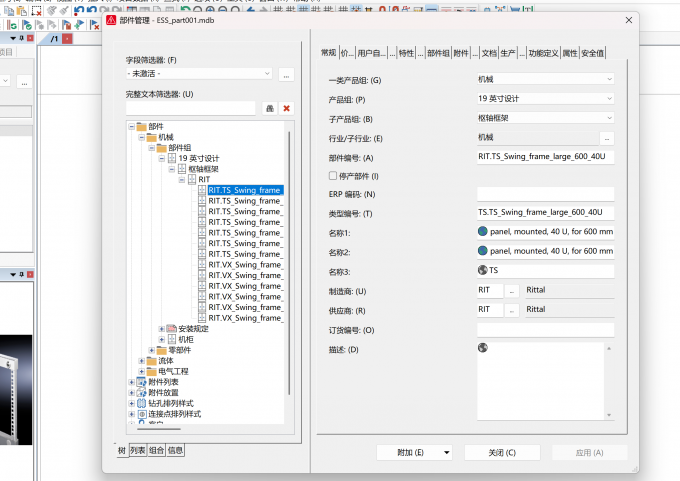Toggle the 停产部件 checkbox

(x=333, y=176)
